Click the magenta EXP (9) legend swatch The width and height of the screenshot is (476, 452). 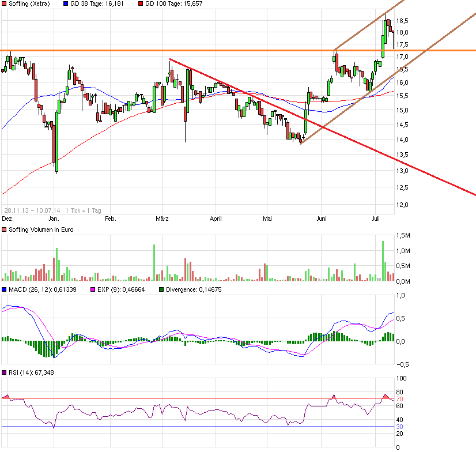coord(93,289)
